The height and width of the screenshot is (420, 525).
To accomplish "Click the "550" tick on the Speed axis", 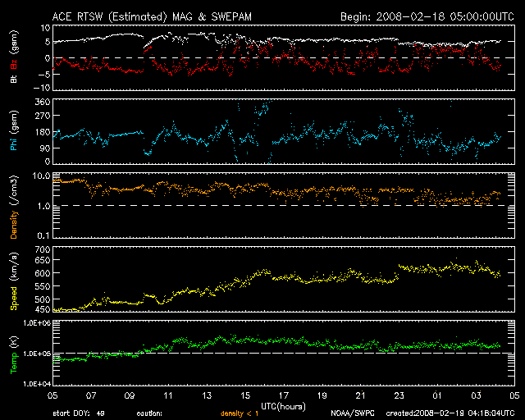I will point(43,286).
